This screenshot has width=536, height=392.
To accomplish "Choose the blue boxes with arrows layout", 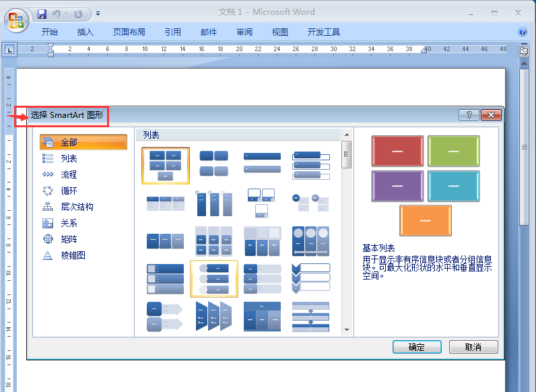I will (166, 317).
